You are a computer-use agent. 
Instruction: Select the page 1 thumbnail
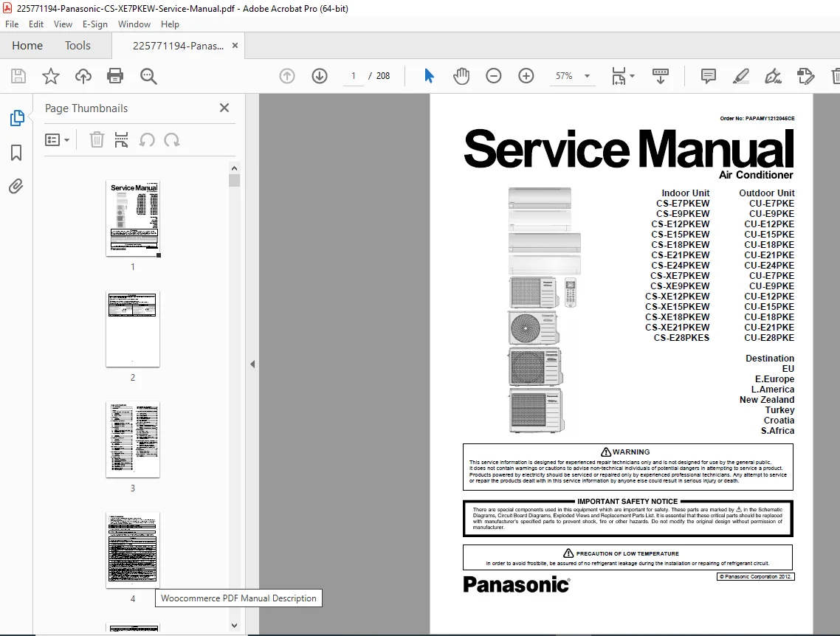(x=133, y=218)
